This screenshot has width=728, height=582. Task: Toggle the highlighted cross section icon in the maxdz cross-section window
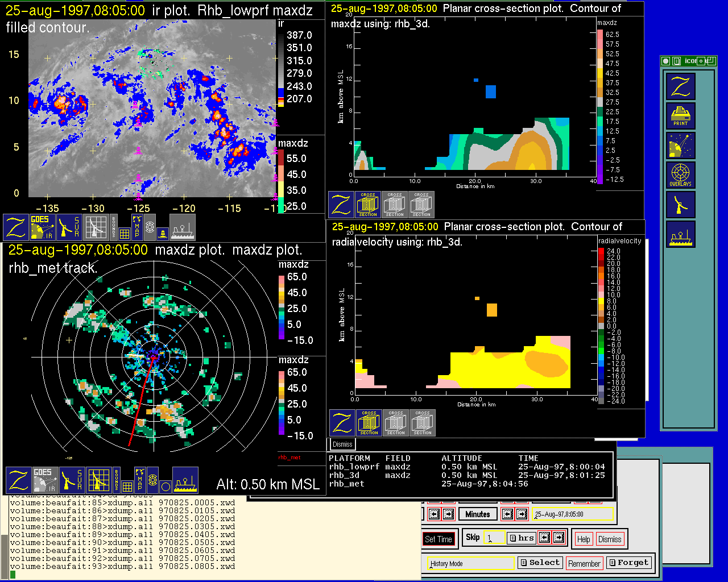368,205
